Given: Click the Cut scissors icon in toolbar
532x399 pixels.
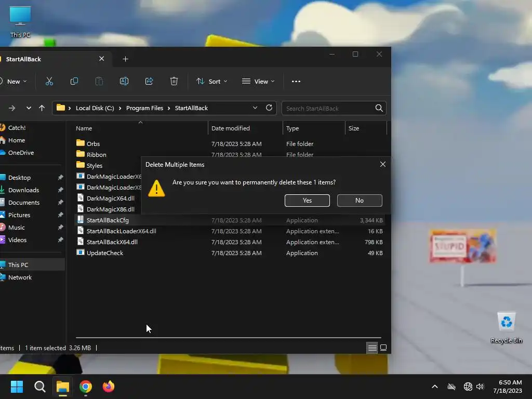Looking at the screenshot, I should pyautogui.click(x=49, y=81).
